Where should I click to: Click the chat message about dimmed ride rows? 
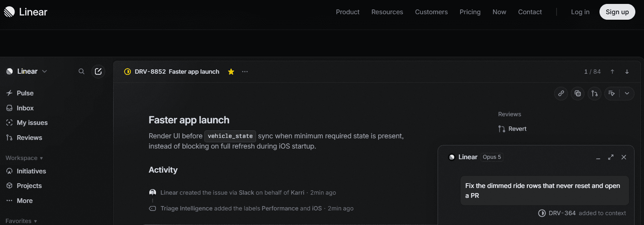point(544,191)
